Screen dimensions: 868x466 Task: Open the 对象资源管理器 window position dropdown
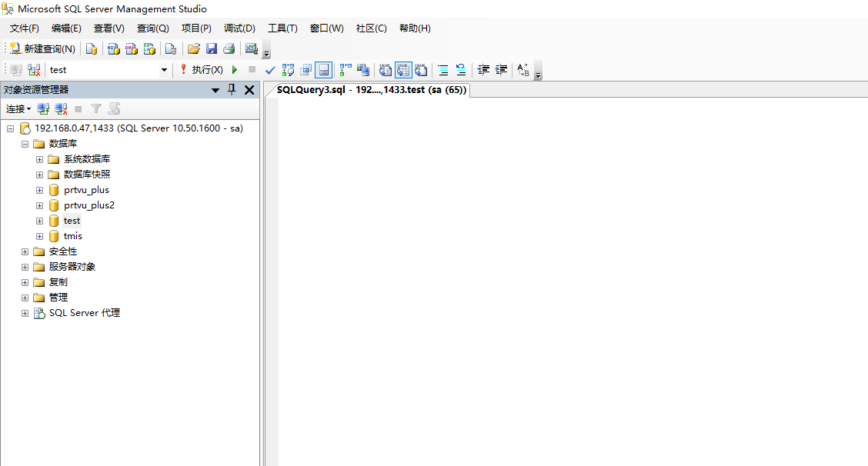215,90
